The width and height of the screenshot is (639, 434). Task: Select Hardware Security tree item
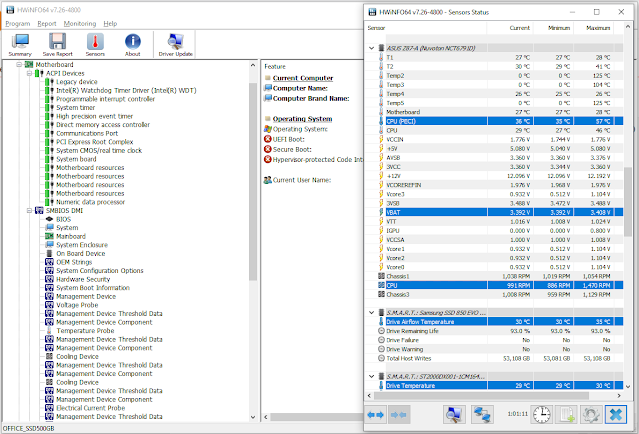[83, 279]
